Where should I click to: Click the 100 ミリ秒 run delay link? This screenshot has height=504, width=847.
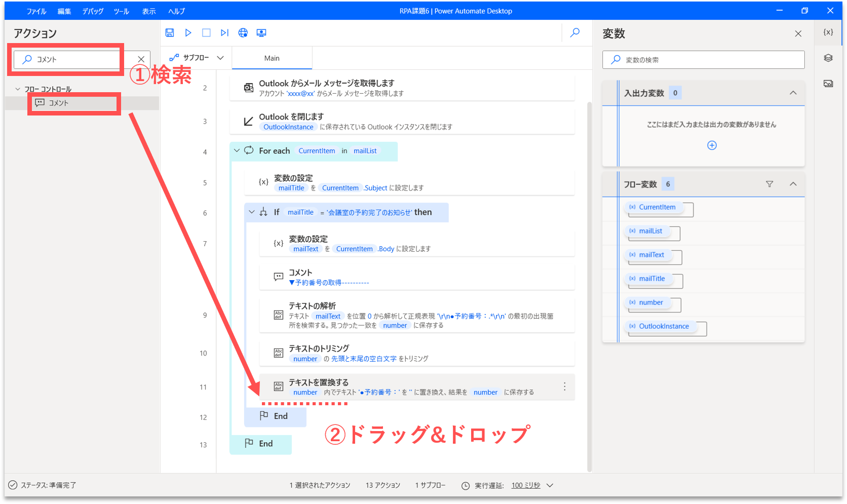(526, 485)
